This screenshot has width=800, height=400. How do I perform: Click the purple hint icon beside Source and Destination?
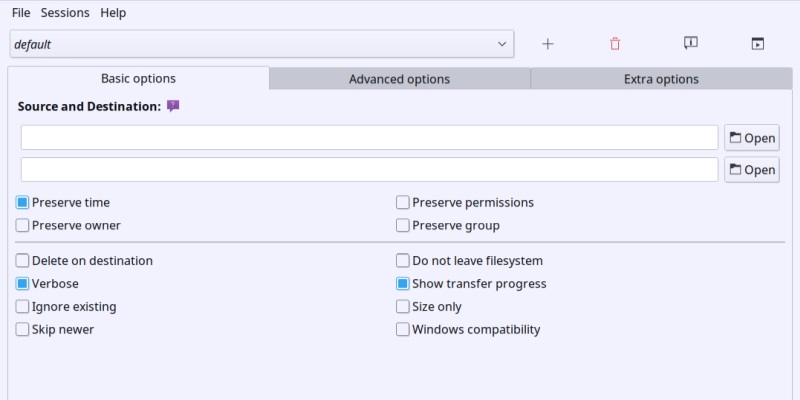tap(173, 106)
